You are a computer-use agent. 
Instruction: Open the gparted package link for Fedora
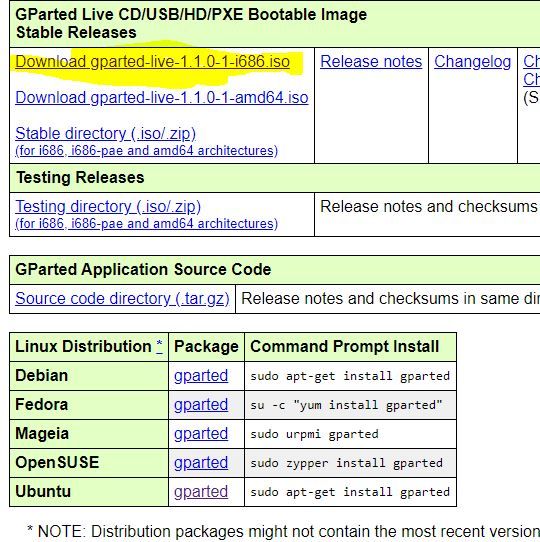pyautogui.click(x=201, y=405)
